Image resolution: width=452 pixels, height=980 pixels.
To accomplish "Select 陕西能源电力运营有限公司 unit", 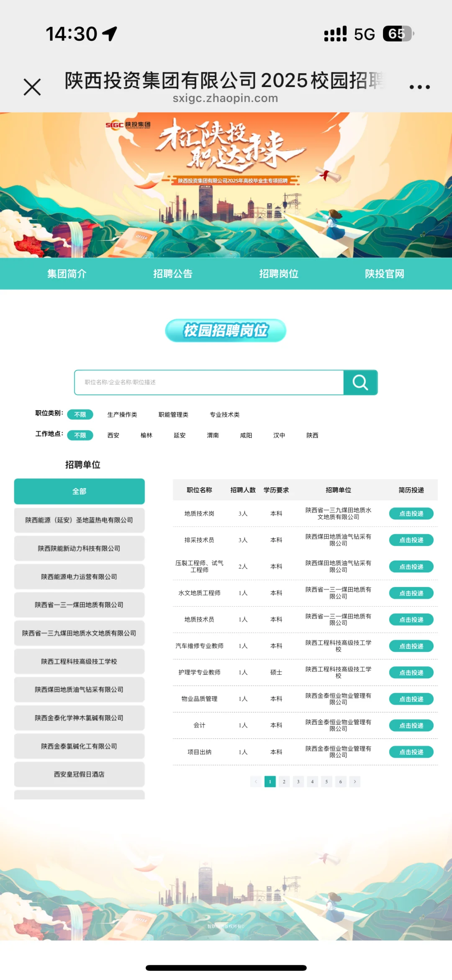I will click(x=80, y=576).
